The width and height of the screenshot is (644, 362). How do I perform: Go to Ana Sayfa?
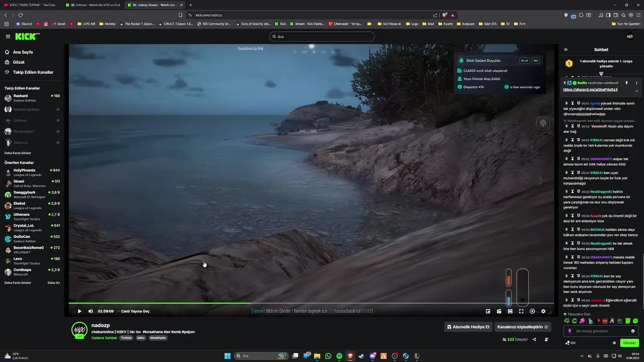pos(23,52)
